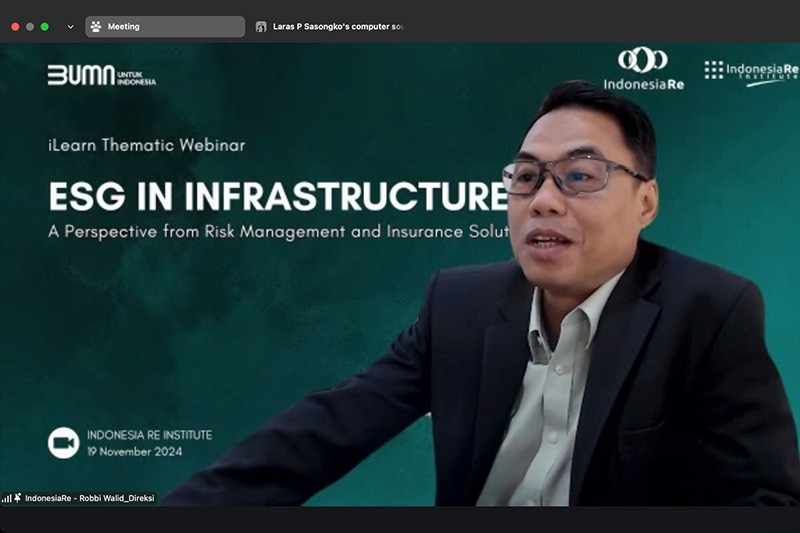Click the grey minimize window button
The image size is (800, 533).
pos(30,27)
